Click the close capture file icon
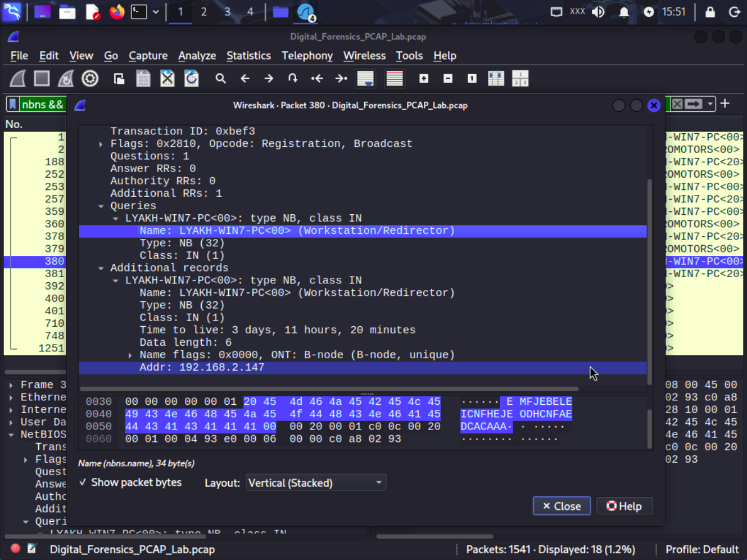This screenshot has width=747, height=560. (x=167, y=79)
